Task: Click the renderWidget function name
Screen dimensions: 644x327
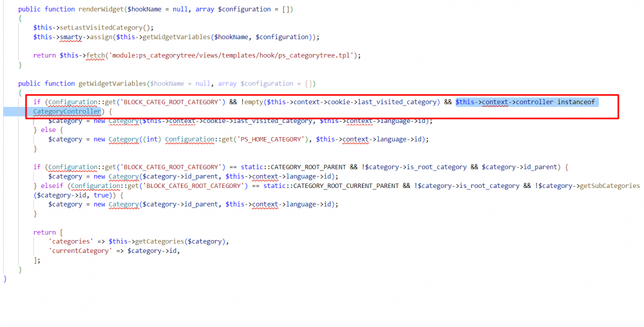Action: [101, 9]
